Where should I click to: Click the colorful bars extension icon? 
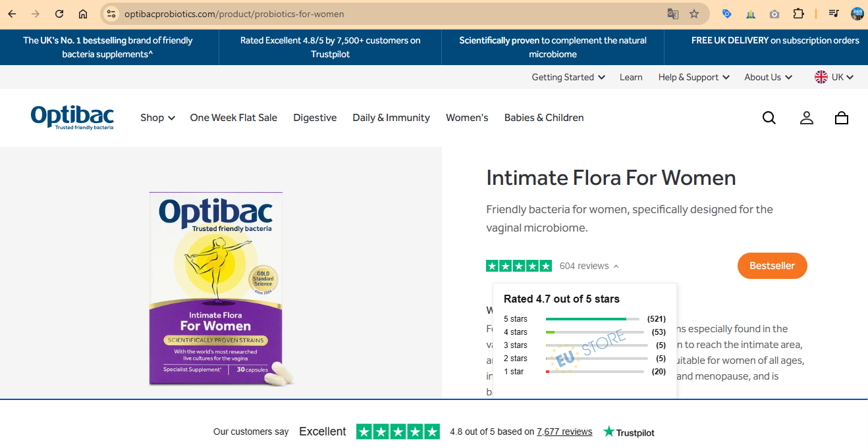tap(751, 14)
